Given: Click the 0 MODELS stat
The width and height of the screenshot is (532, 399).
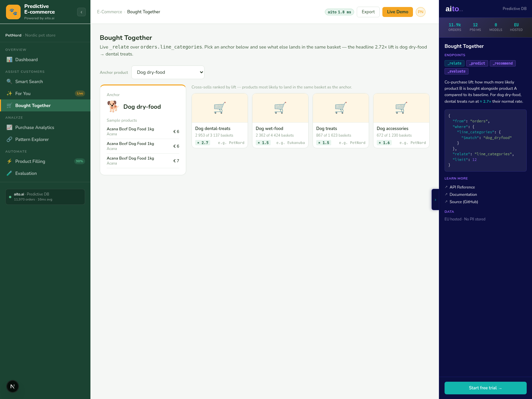Looking at the screenshot, I should tap(496, 27).
